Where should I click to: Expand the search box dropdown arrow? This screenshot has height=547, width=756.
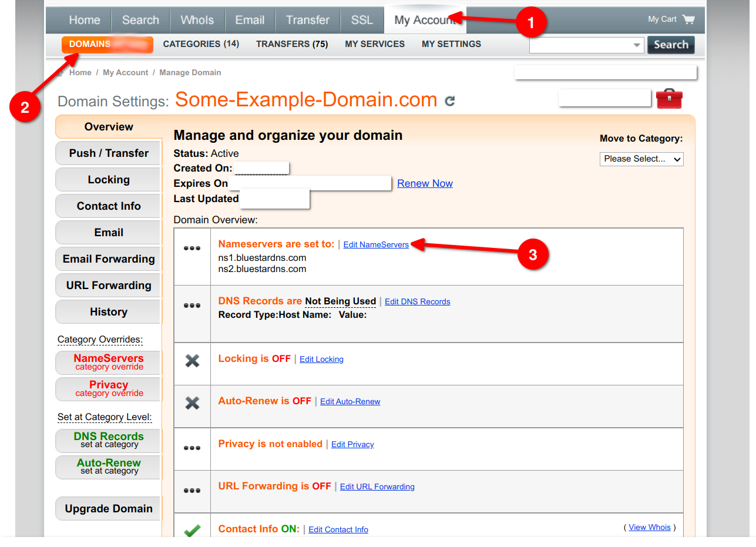click(x=637, y=45)
